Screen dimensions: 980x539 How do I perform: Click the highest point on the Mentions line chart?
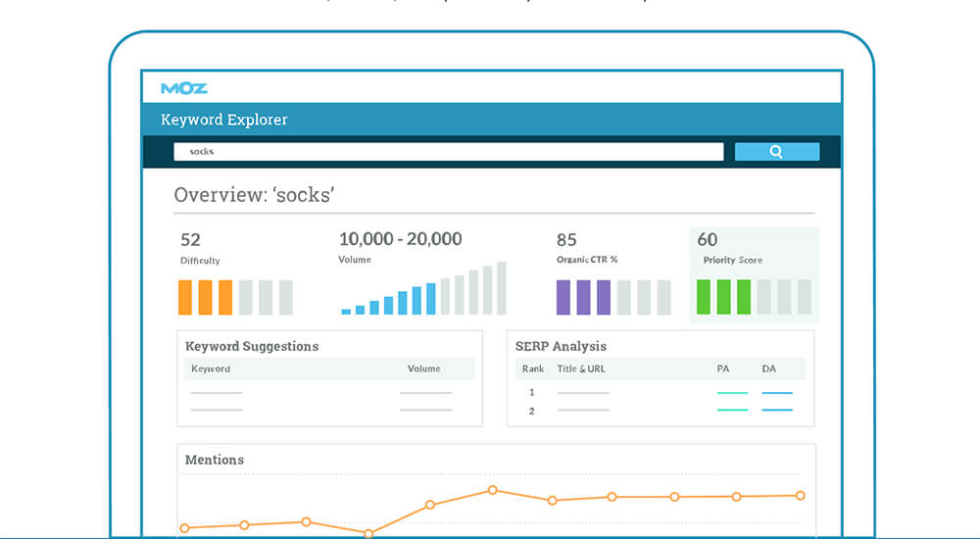pyautogui.click(x=493, y=490)
